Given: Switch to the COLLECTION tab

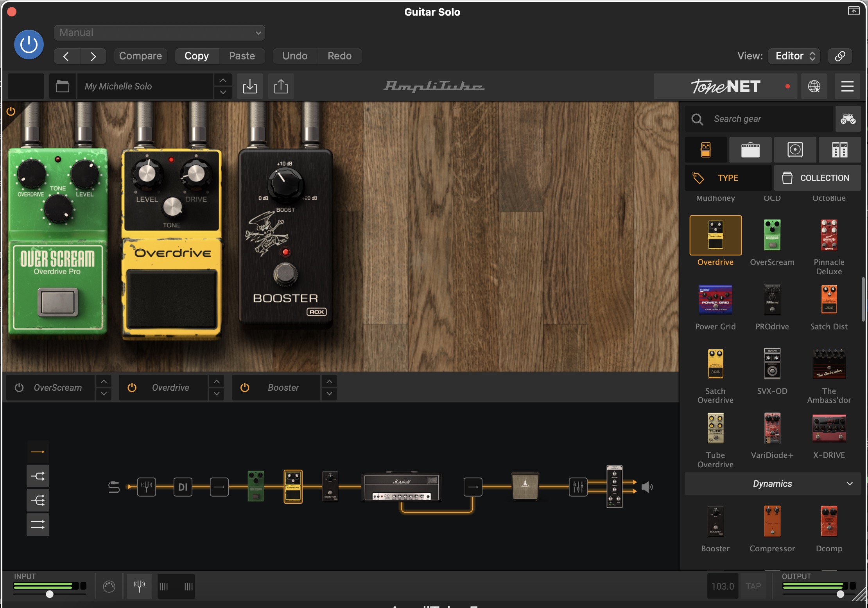Looking at the screenshot, I should click(x=817, y=178).
